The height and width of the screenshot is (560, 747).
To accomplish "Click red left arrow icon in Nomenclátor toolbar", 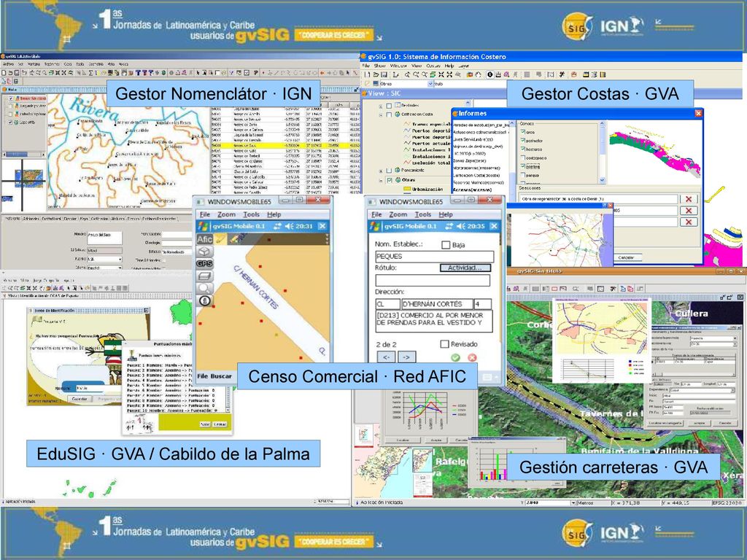I will pyautogui.click(x=322, y=73).
